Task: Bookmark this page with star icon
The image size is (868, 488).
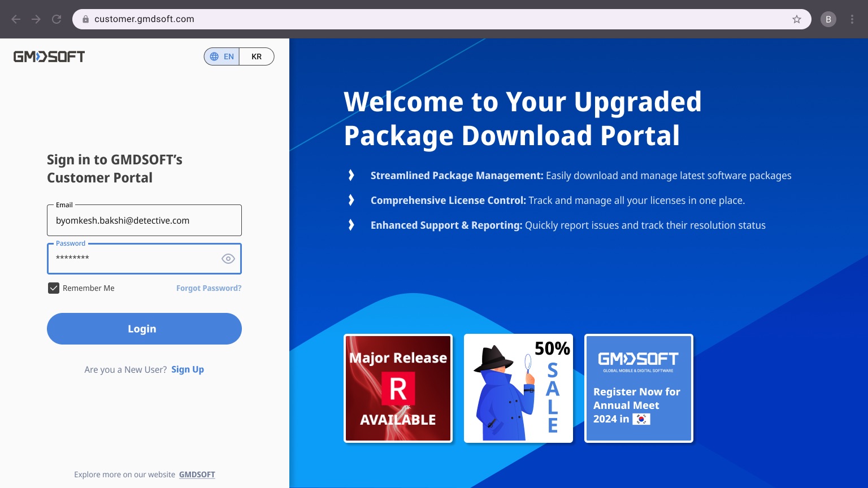Action: (797, 19)
